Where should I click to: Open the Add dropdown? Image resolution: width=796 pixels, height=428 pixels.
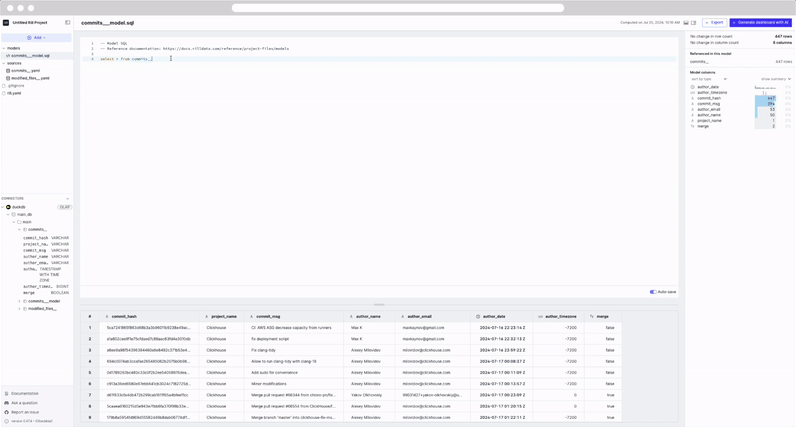point(36,38)
